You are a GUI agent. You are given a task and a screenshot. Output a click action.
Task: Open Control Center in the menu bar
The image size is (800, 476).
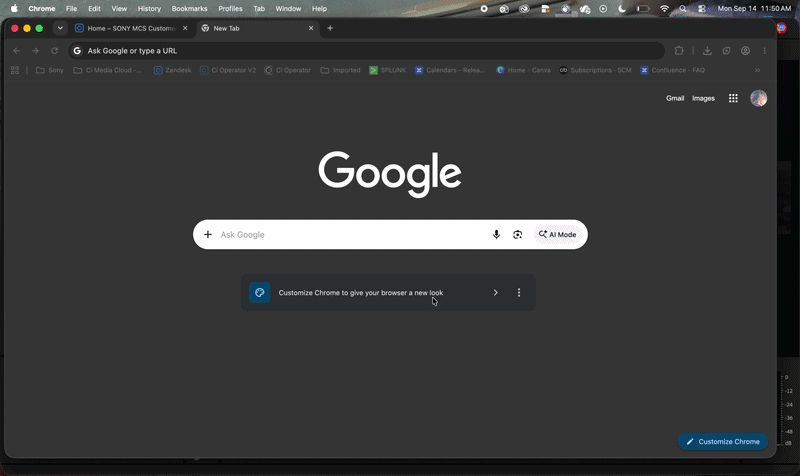point(702,9)
